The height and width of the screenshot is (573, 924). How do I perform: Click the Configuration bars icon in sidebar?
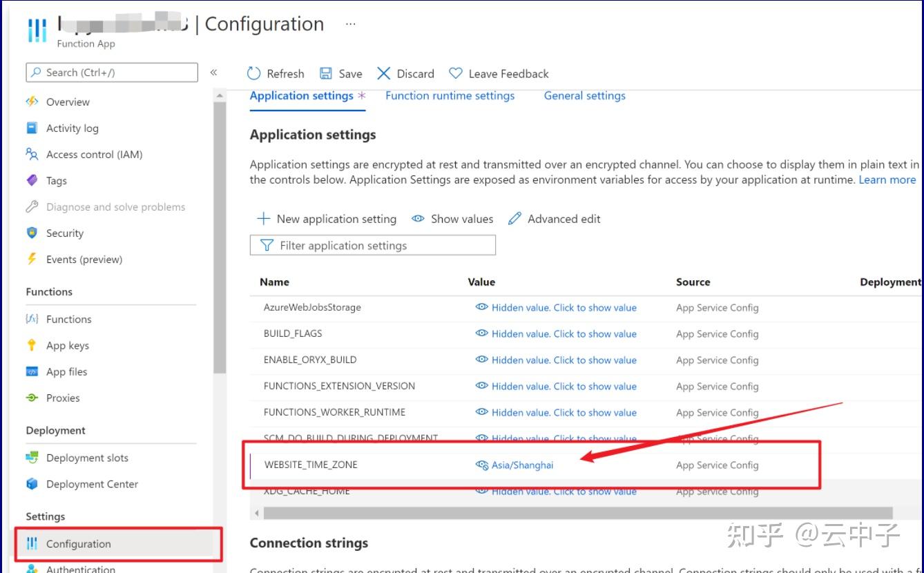click(x=32, y=543)
